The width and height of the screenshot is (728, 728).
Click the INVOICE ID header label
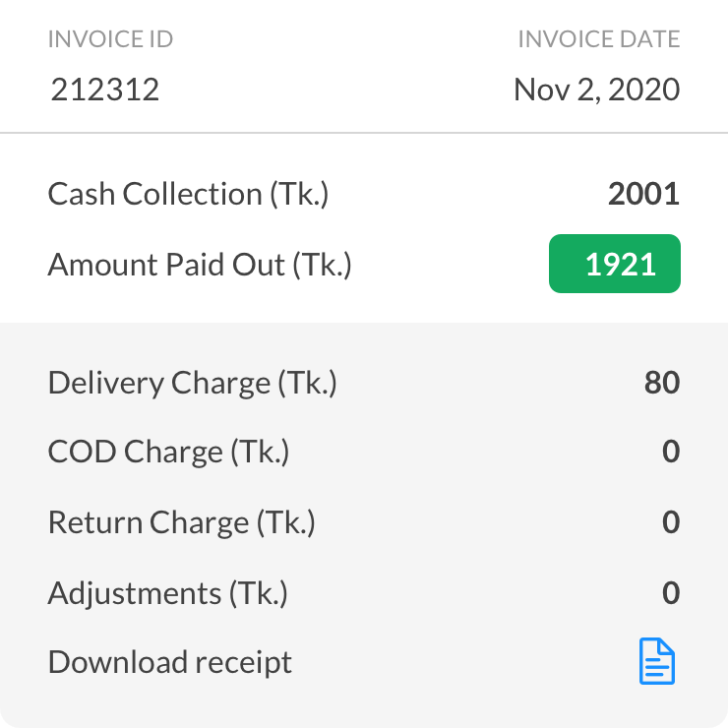pyautogui.click(x=110, y=39)
